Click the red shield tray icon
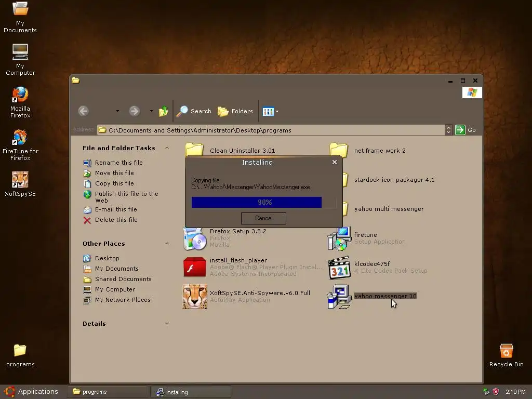This screenshot has width=532, height=399. (x=496, y=392)
